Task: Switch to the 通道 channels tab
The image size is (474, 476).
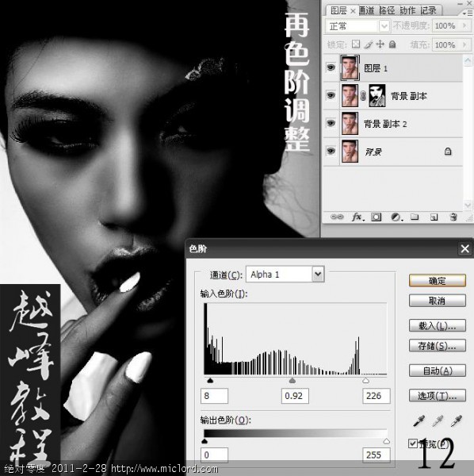Action: click(367, 10)
